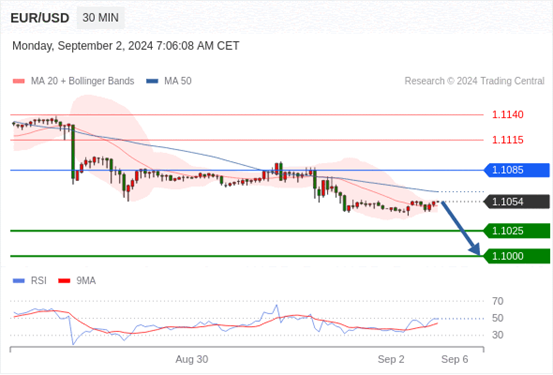Click the MA 20 + Bollinger Bands label
The width and height of the screenshot is (553, 375).
(83, 81)
